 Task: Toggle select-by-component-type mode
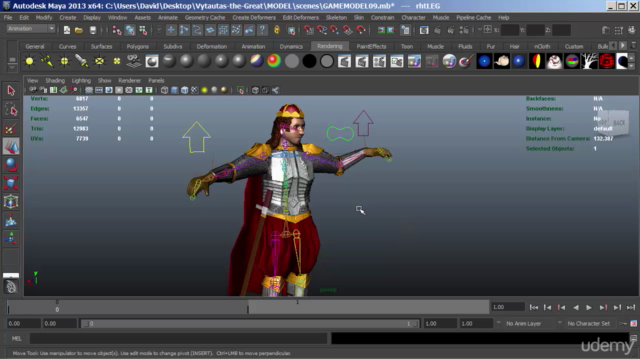143,30
